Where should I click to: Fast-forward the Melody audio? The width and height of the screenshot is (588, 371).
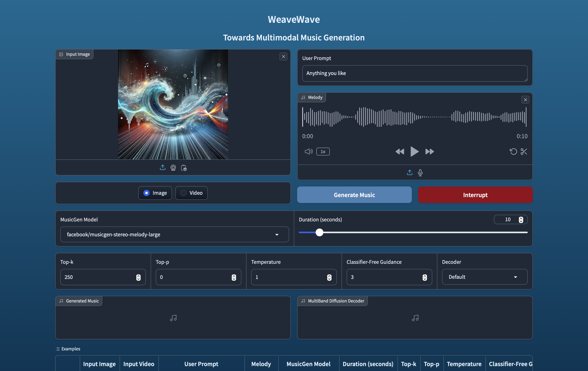[430, 152]
